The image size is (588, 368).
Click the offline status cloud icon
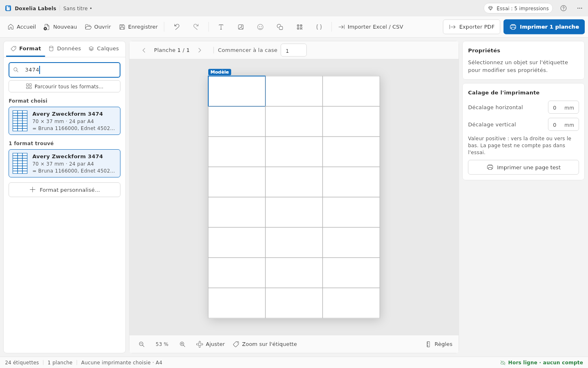pos(503,363)
